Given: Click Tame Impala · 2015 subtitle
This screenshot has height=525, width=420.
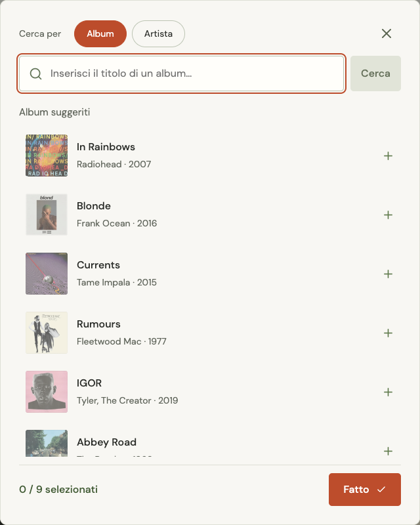Looking at the screenshot, I should pos(117,283).
